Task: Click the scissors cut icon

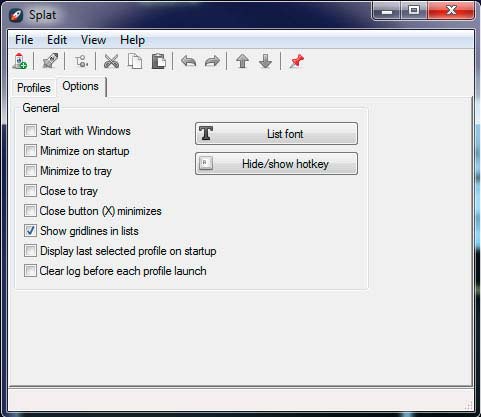Action: pos(111,61)
